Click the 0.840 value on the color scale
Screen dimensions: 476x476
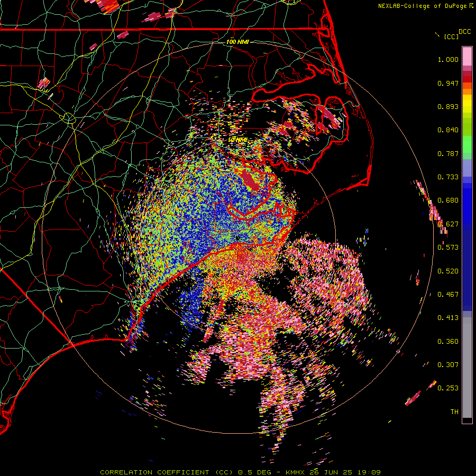tap(448, 130)
